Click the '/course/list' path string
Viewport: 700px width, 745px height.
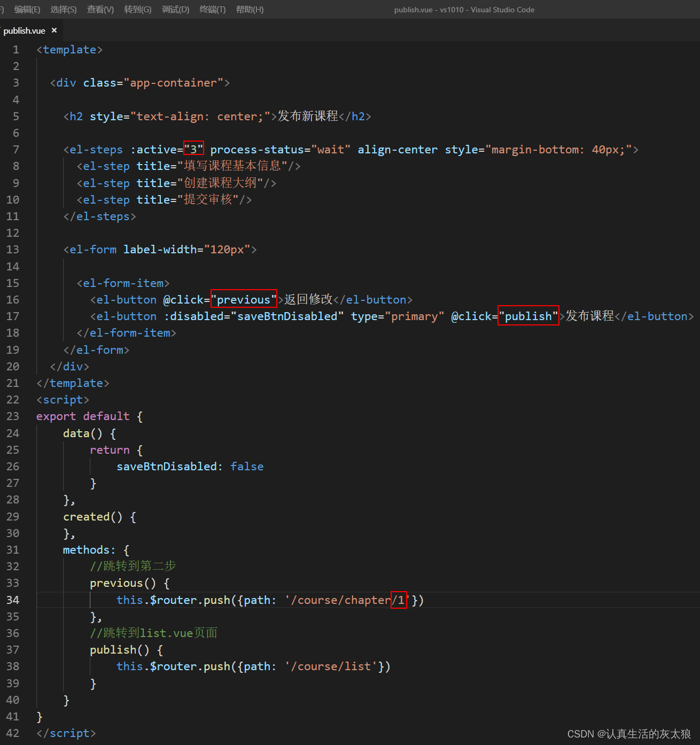pyautogui.click(x=331, y=666)
